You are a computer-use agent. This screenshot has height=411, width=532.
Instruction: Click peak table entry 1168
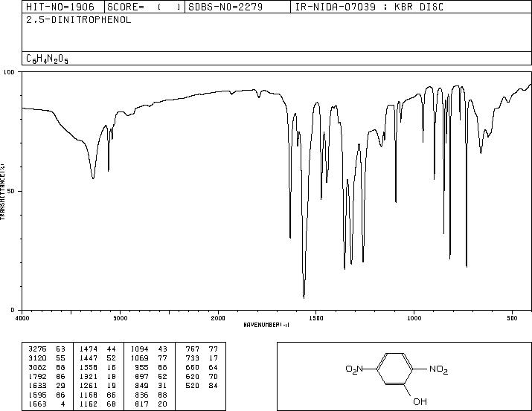pyautogui.click(x=89, y=395)
